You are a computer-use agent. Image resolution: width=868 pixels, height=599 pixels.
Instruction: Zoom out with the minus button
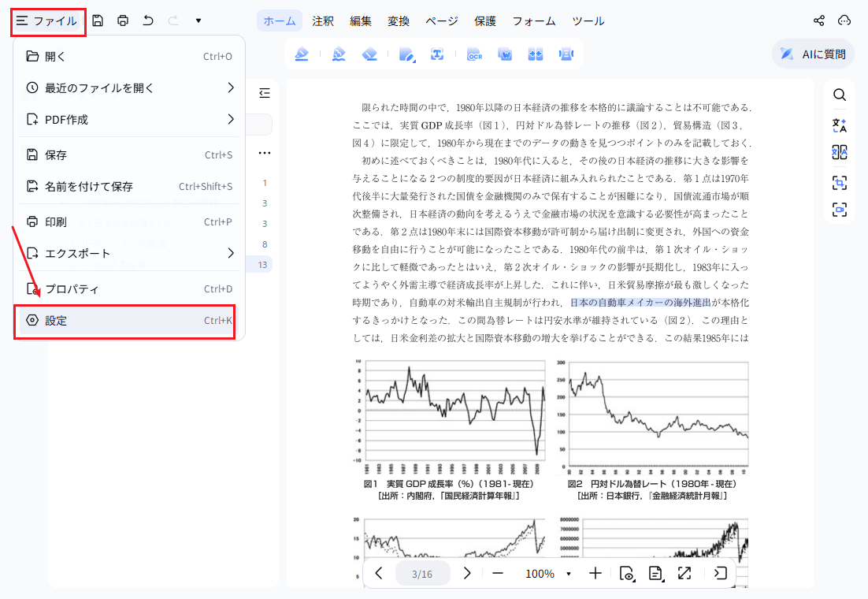[x=498, y=574]
